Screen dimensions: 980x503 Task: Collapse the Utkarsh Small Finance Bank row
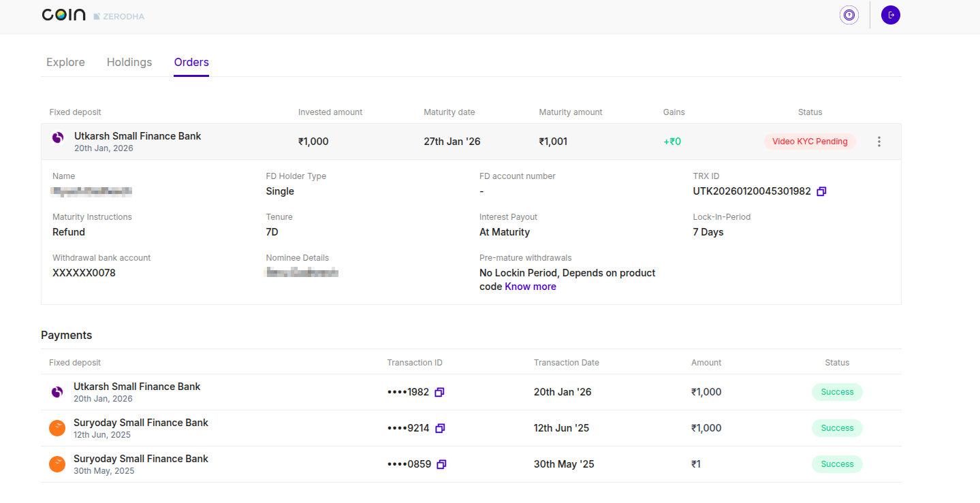[138, 136]
